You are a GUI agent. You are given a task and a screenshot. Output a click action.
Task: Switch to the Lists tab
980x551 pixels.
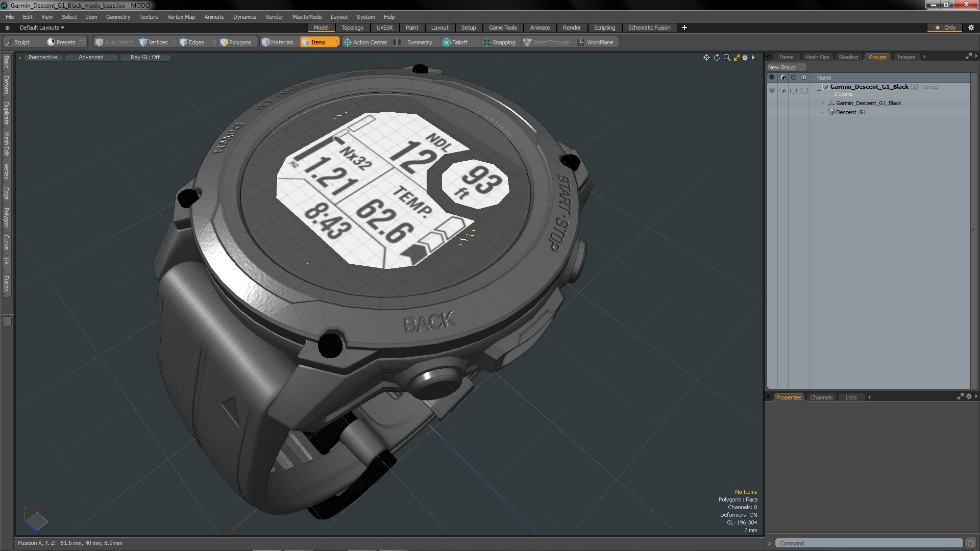851,397
